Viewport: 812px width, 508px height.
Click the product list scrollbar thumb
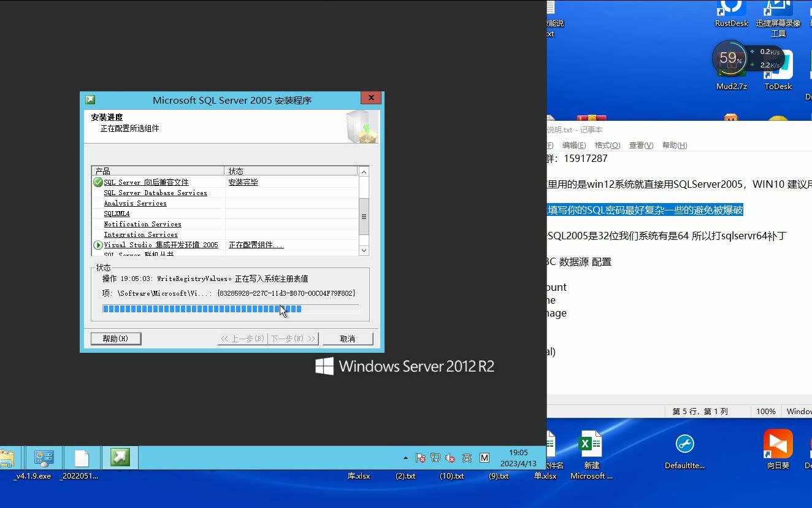pos(364,216)
